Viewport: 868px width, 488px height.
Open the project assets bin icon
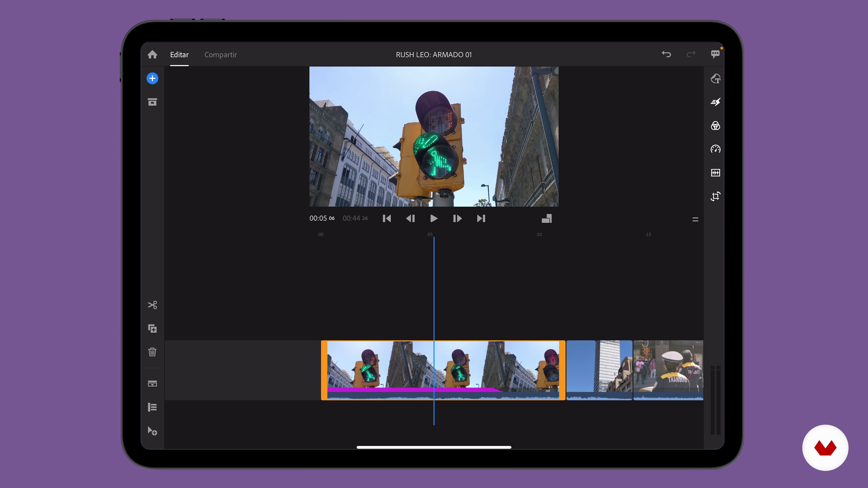[x=152, y=102]
